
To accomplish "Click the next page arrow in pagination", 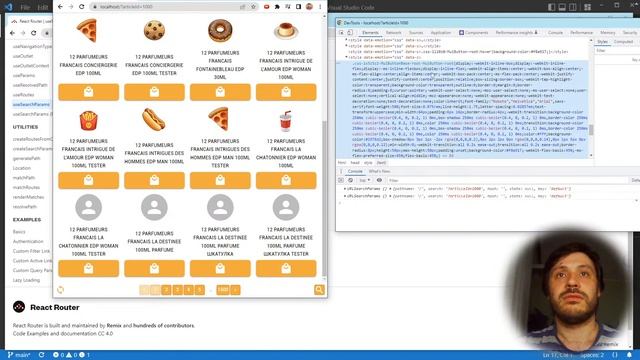I will (236, 290).
